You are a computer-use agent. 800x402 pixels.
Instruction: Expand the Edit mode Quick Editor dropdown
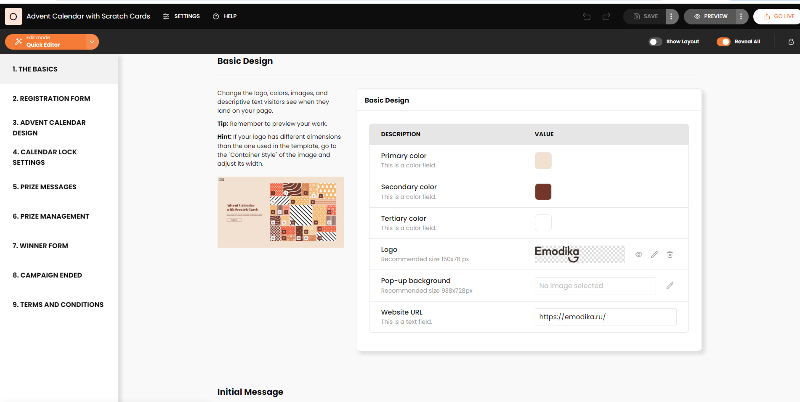pos(93,42)
